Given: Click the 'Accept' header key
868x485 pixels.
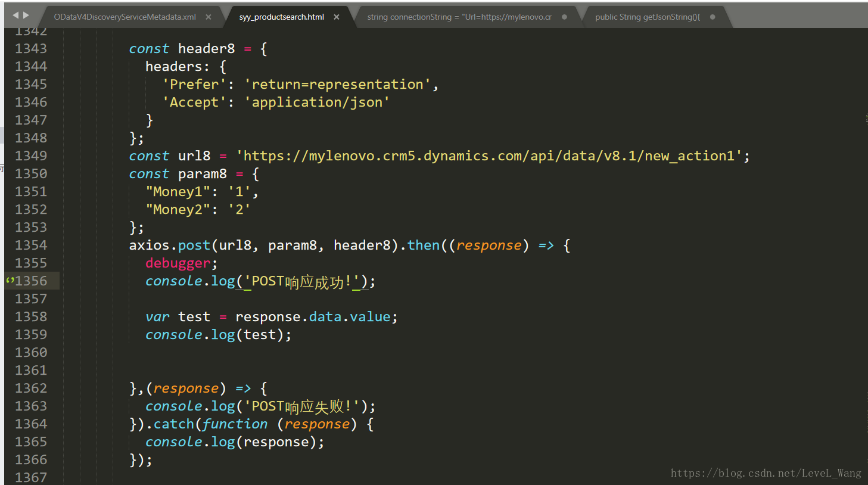Looking at the screenshot, I should pos(194,102).
